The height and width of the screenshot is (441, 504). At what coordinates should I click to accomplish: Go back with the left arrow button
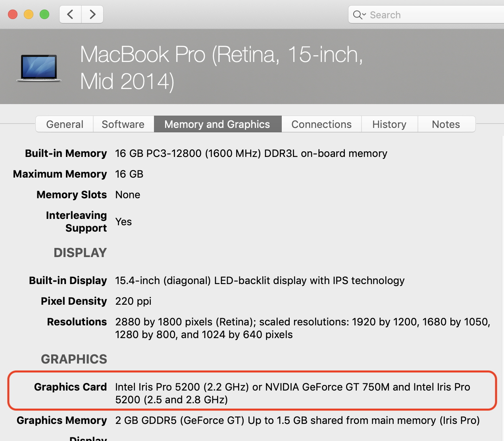pos(71,15)
